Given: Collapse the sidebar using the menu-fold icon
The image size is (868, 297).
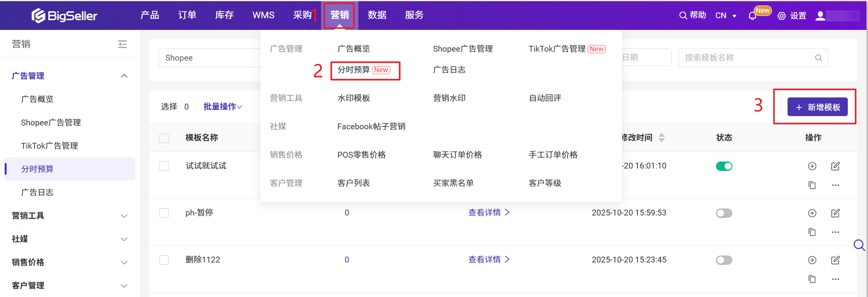Looking at the screenshot, I should (122, 44).
